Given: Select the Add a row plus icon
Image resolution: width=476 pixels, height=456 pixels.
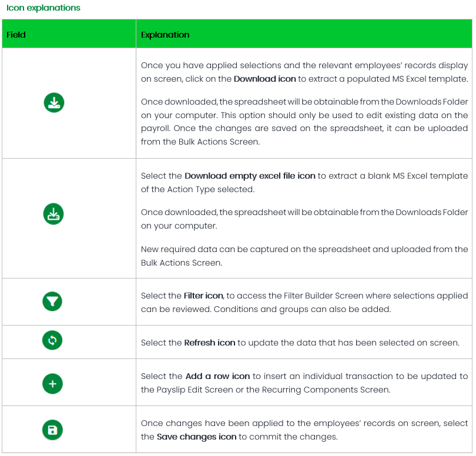Looking at the screenshot, I should click(52, 384).
